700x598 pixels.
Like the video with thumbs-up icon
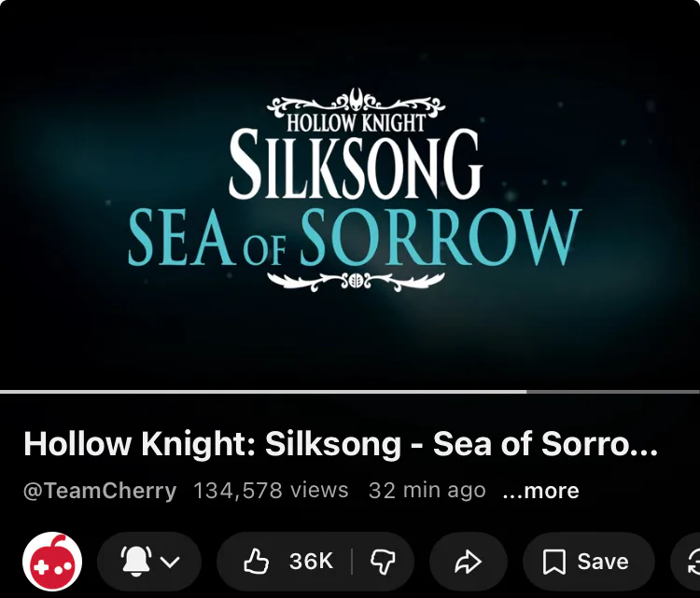257,561
